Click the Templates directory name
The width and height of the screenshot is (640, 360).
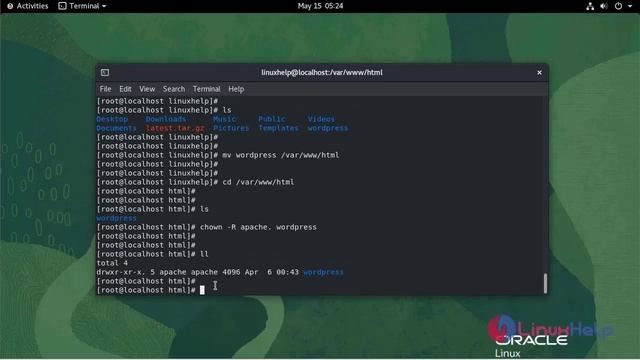pos(278,128)
